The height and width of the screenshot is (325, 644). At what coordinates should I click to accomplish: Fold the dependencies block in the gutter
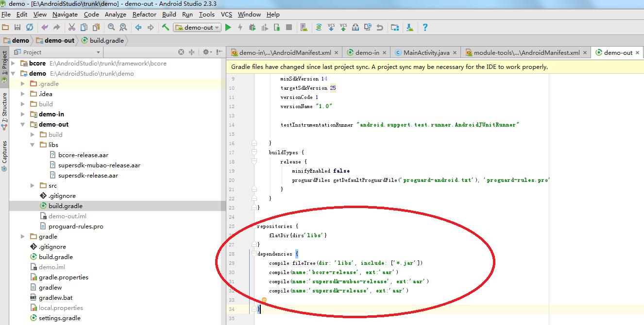[x=254, y=254]
